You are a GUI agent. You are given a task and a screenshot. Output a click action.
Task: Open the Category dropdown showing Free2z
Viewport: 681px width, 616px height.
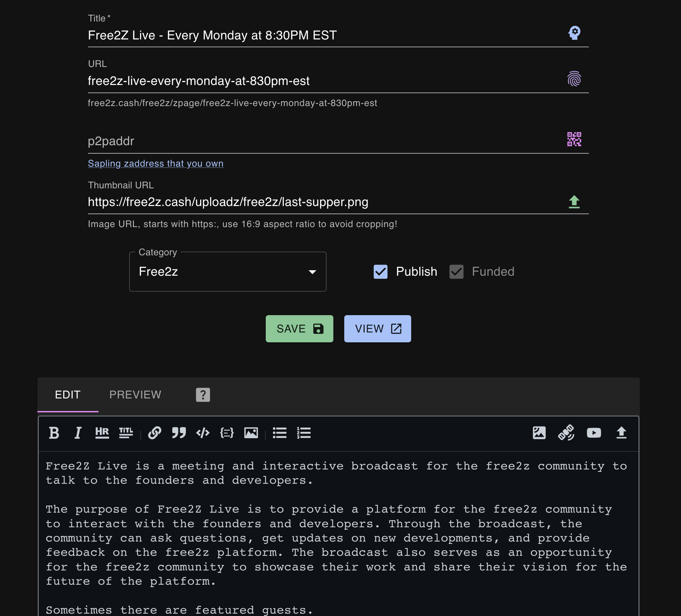pyautogui.click(x=228, y=272)
